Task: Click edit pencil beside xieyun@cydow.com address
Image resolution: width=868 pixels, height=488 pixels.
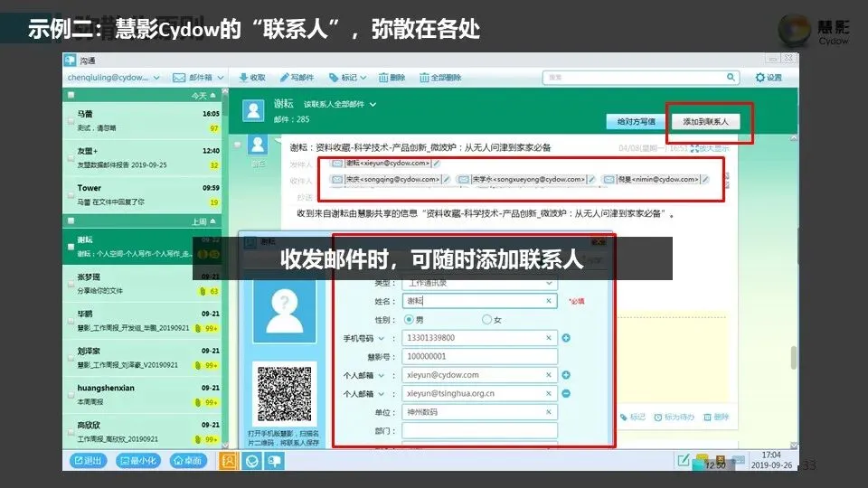Action: pos(436,164)
